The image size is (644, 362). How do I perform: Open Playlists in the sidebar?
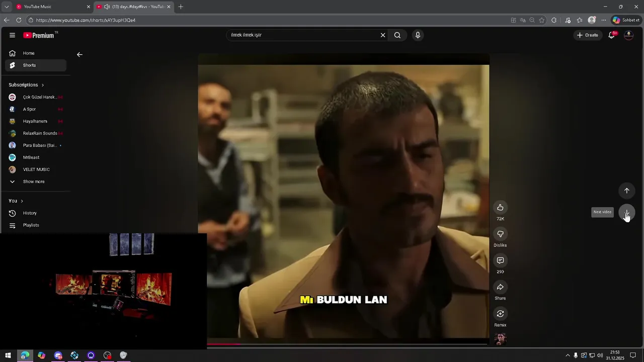coord(35,225)
